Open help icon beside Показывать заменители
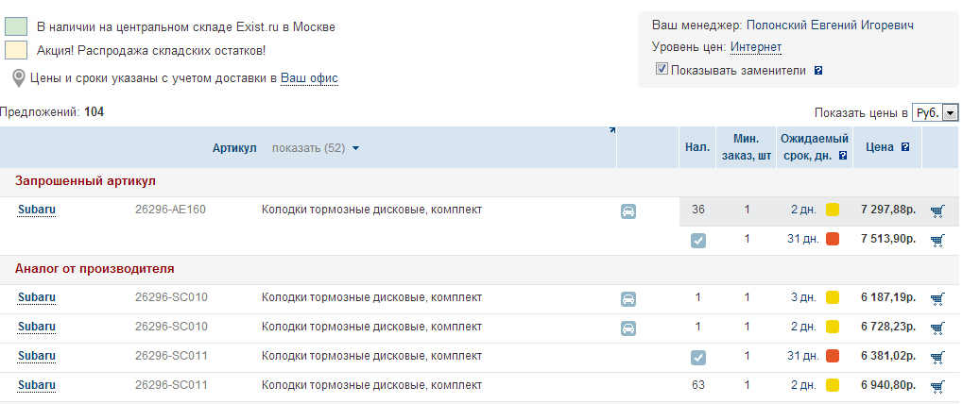980x404 pixels. click(818, 70)
